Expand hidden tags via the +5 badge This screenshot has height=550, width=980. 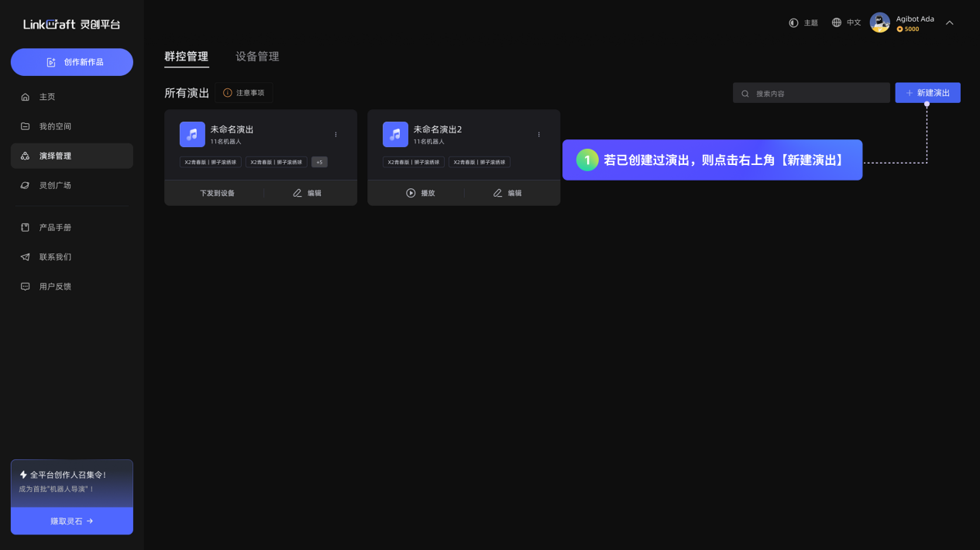[318, 162]
